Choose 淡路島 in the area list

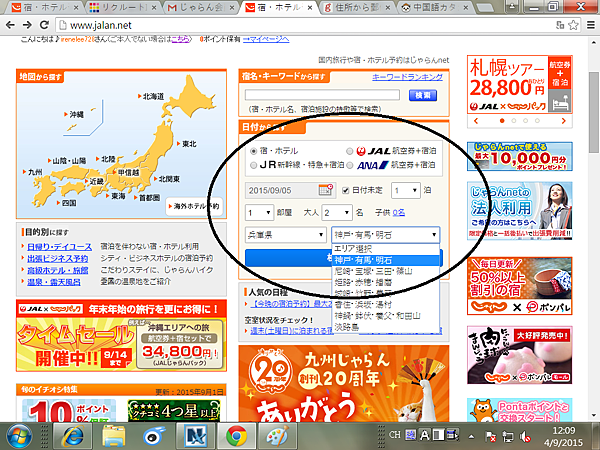click(x=385, y=327)
